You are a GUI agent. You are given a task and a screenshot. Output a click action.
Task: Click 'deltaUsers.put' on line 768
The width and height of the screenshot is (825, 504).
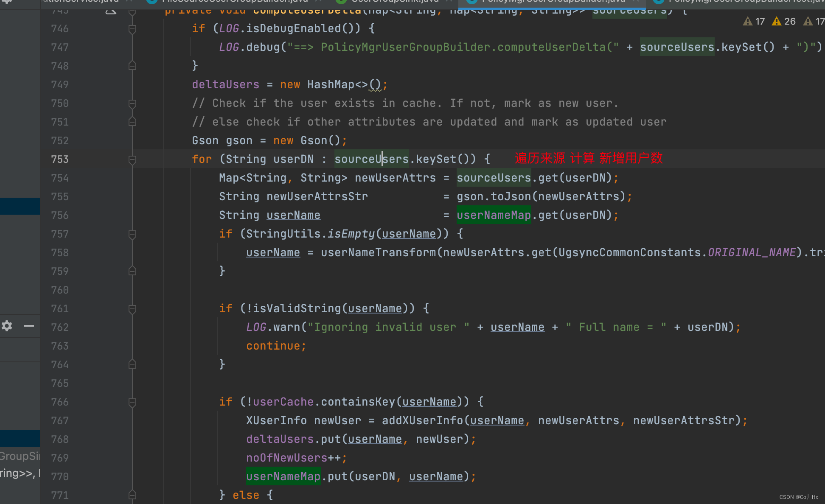coord(294,439)
